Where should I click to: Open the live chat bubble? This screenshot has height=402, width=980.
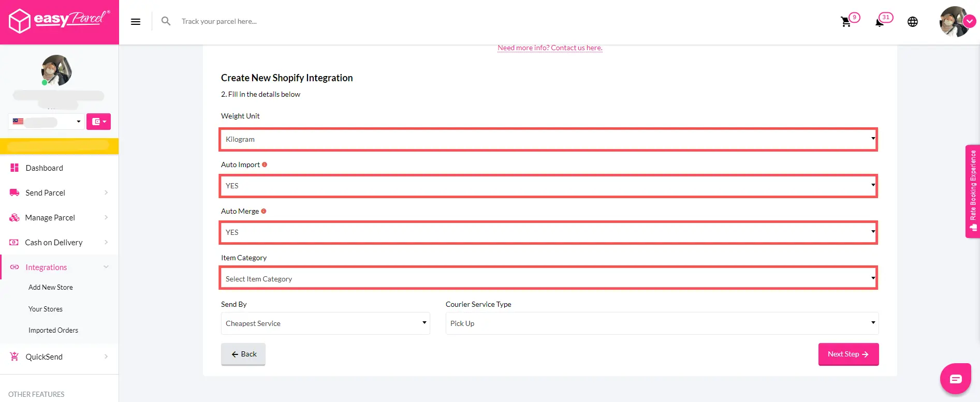click(955, 379)
